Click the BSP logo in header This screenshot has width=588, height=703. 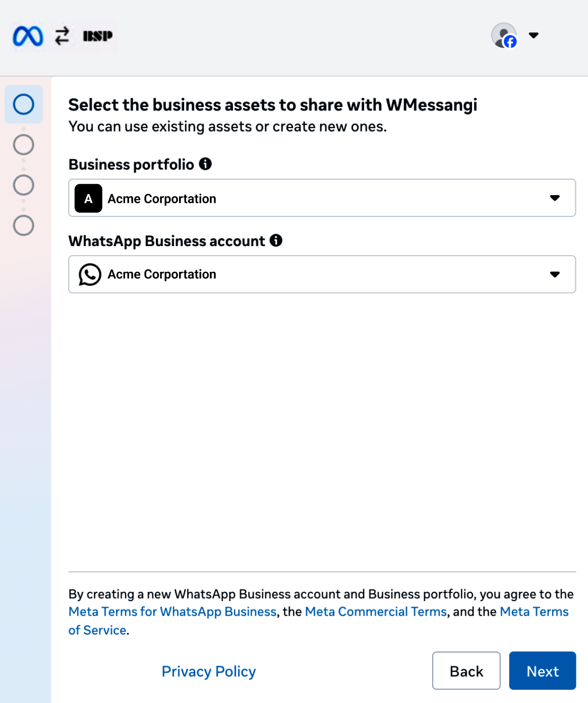tap(98, 36)
